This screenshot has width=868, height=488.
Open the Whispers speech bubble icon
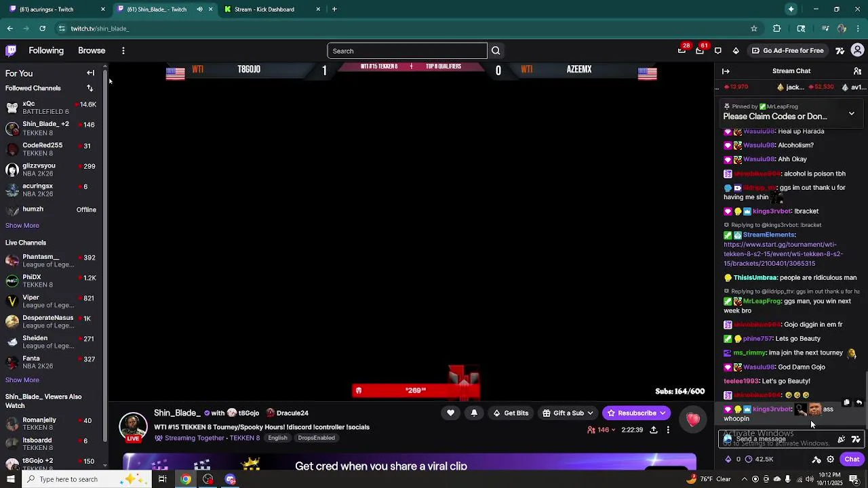click(x=718, y=51)
